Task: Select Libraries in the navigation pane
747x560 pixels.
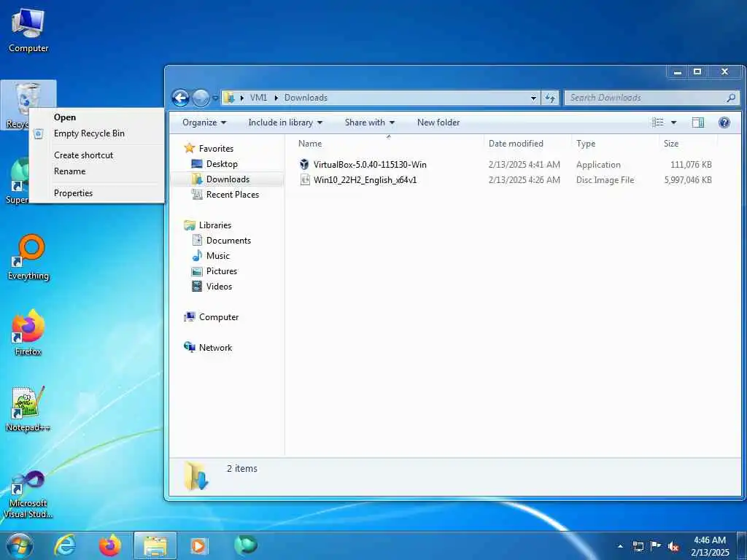Action: [215, 225]
